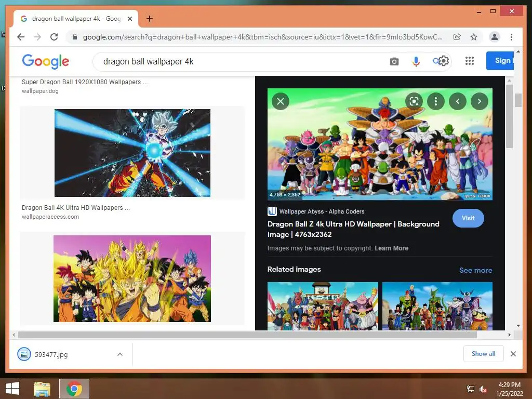This screenshot has height=399, width=532.
Task: Open search settings gear icon
Action: [x=444, y=61]
